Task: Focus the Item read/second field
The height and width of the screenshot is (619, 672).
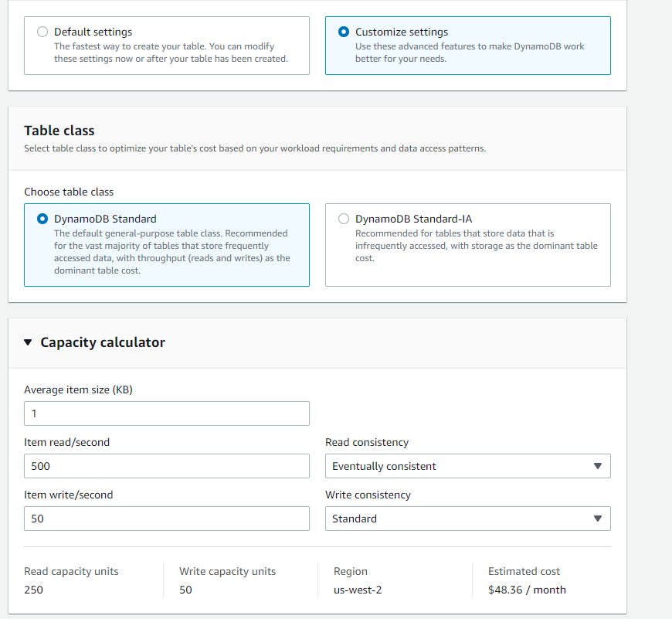Action: tap(166, 466)
